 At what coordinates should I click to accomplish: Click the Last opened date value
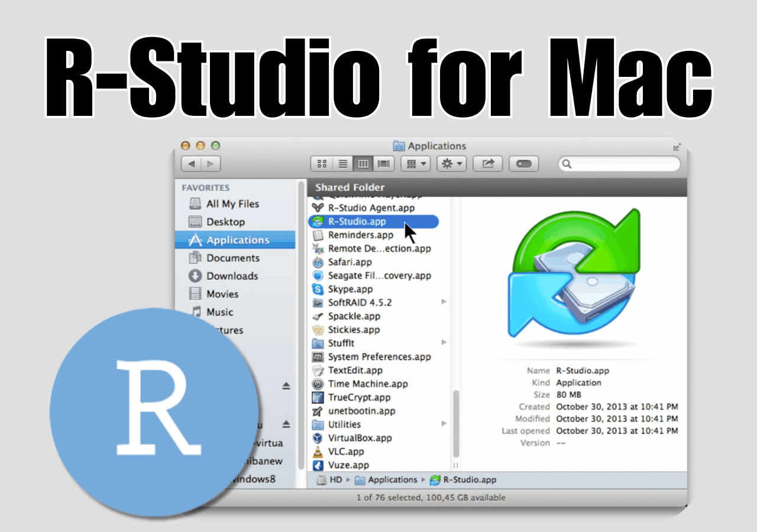(617, 431)
